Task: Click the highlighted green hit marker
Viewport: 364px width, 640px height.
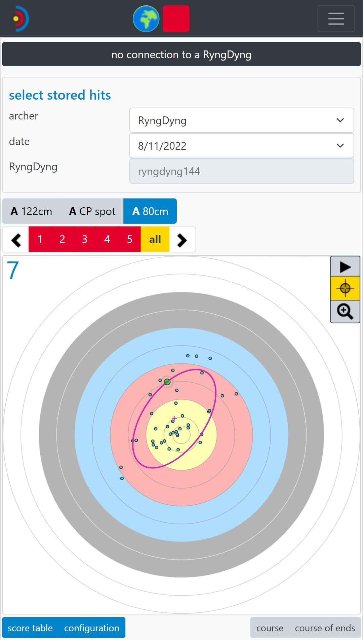Action: [x=167, y=382]
